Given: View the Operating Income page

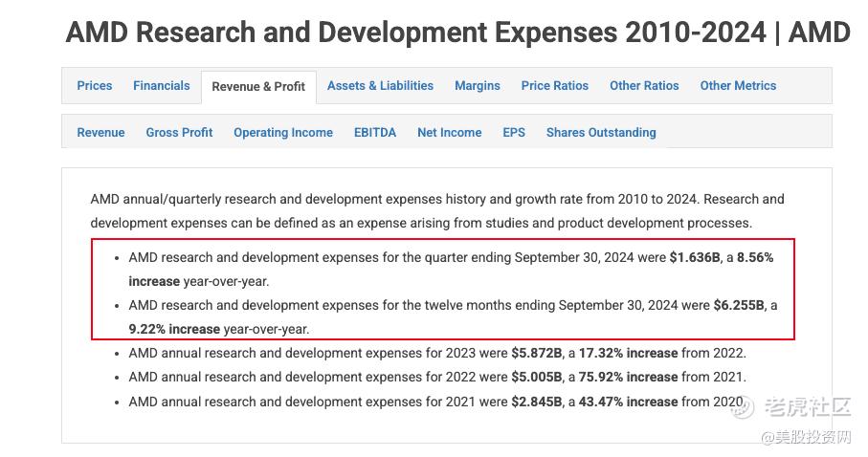Looking at the screenshot, I should pyautogui.click(x=283, y=133).
